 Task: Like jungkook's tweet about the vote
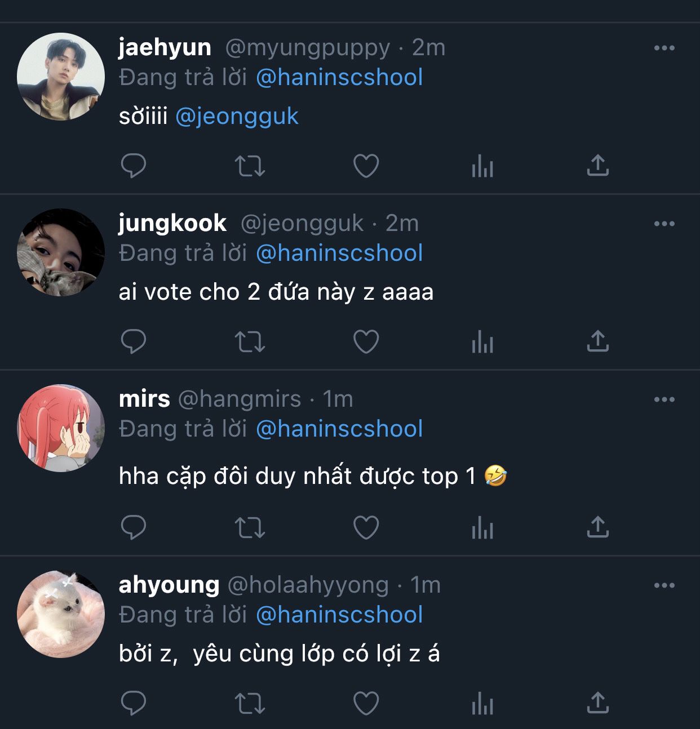pyautogui.click(x=366, y=341)
